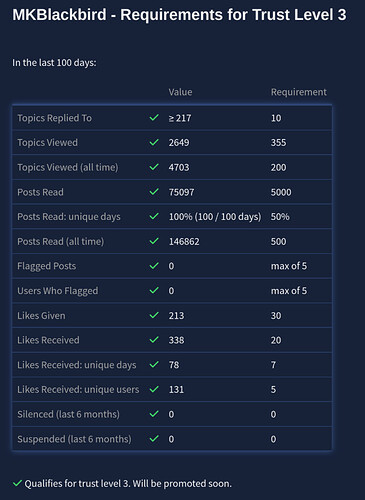Click the check before 'Qualifies for trust level 3'
The height and width of the screenshot is (500, 365).
coord(17,483)
